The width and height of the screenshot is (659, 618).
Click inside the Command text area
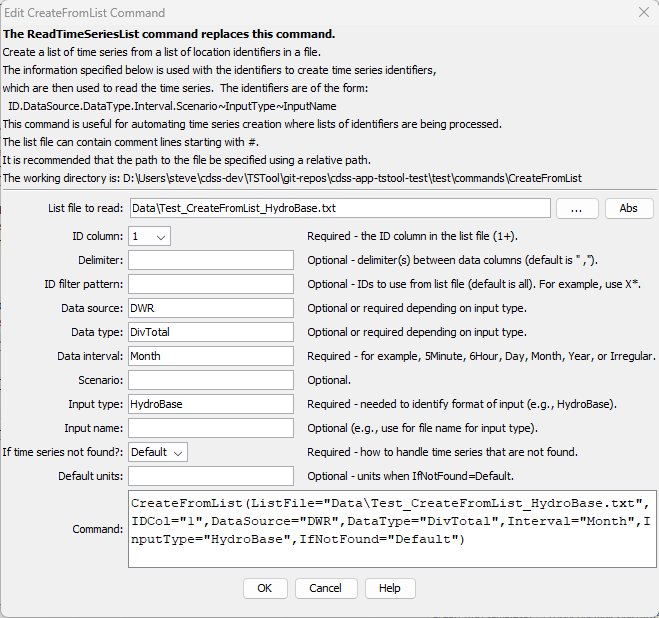[392, 529]
